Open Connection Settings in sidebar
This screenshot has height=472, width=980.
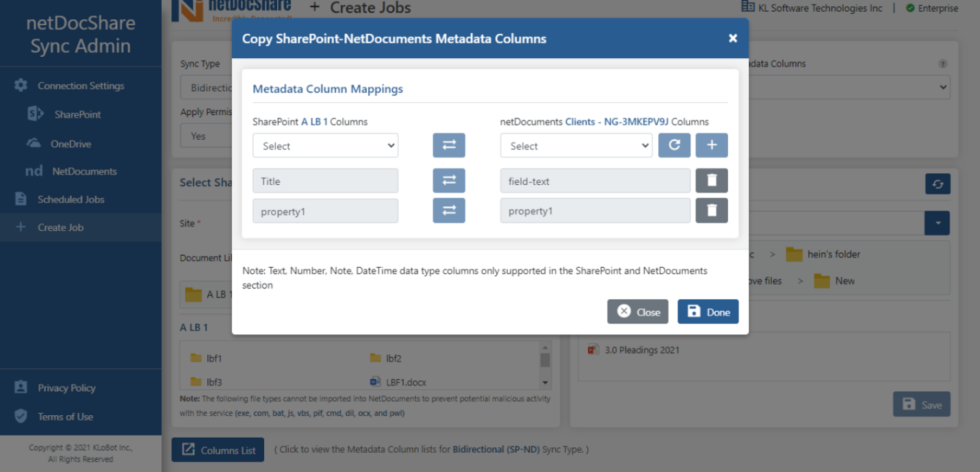tap(81, 86)
